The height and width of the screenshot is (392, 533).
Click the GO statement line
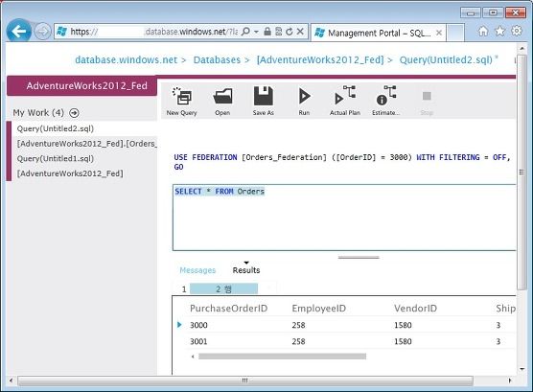179,167
